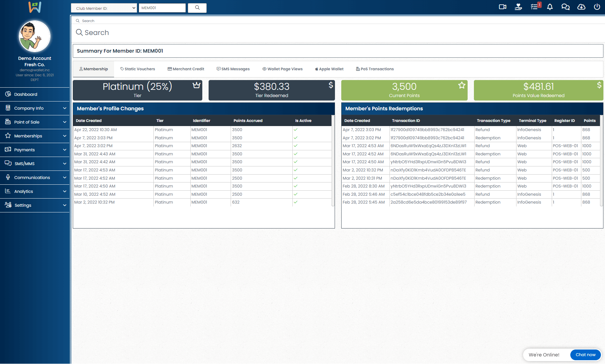Click the magnifier search button
This screenshot has height=364, width=605.
pos(197,8)
